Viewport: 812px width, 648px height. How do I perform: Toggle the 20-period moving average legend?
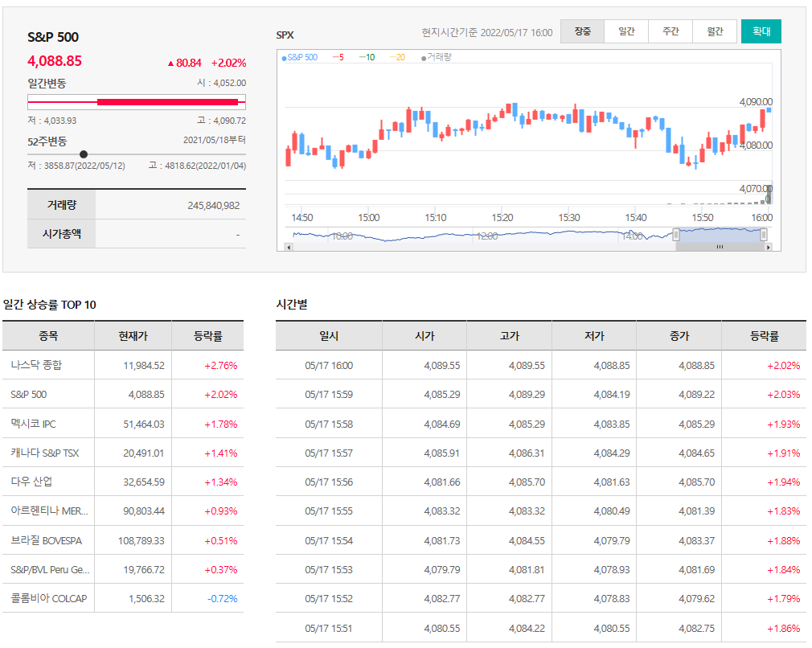click(x=398, y=58)
